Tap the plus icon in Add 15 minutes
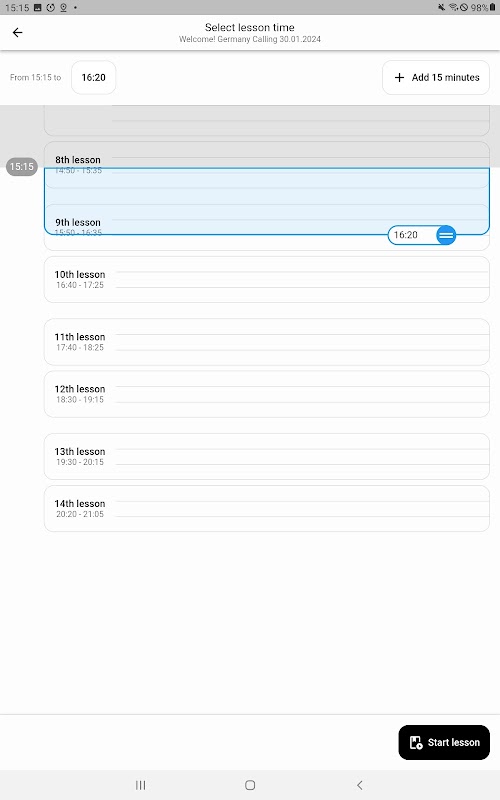Screen dimensions: 500x800 (399, 78)
